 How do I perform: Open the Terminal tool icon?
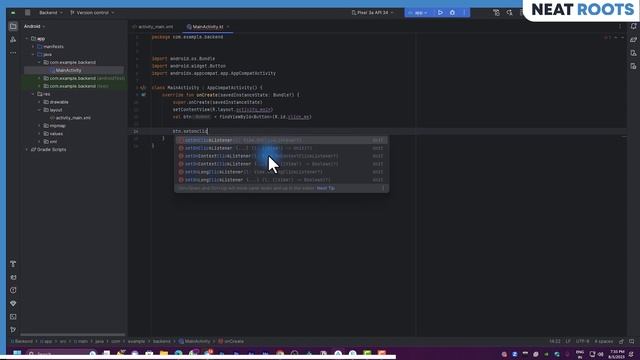(x=13, y=316)
